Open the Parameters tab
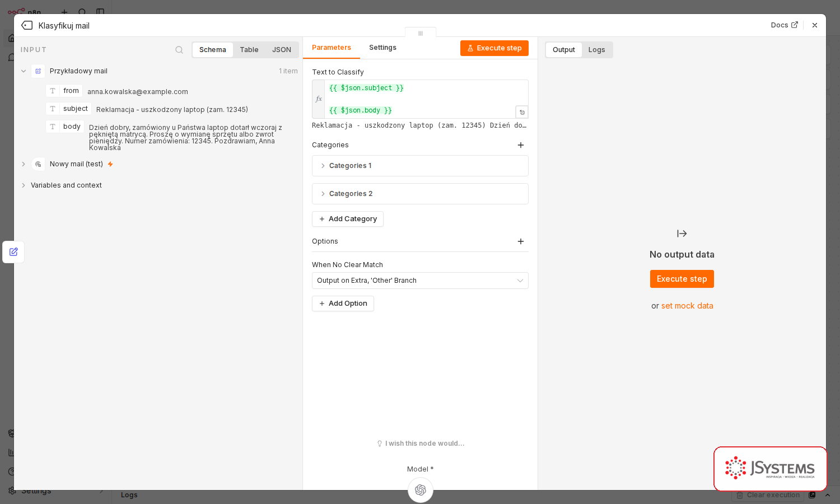Viewport: 840px width, 504px height. 332,48
